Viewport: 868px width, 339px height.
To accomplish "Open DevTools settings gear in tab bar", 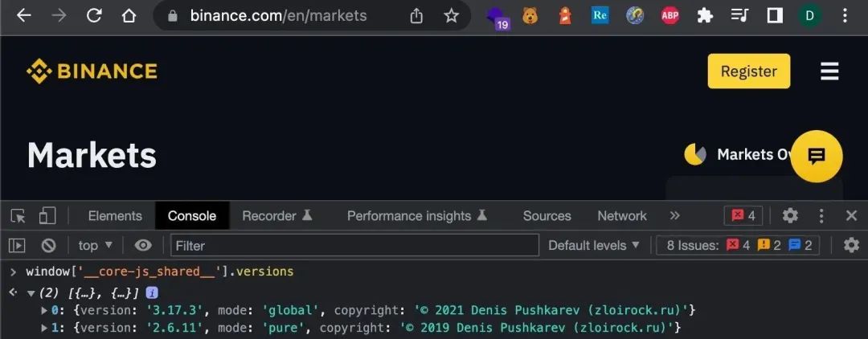I will point(790,215).
